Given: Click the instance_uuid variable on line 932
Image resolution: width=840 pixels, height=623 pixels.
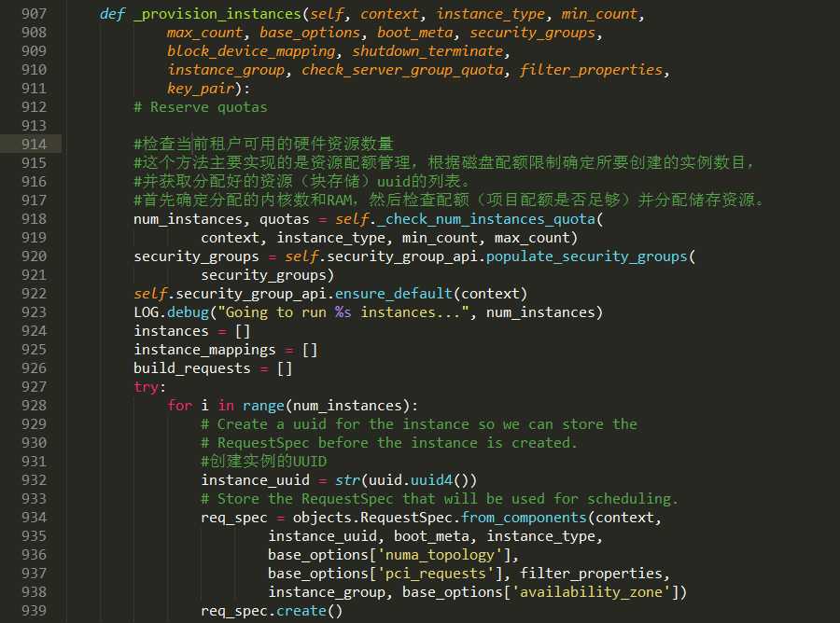Looking at the screenshot, I should point(255,480).
